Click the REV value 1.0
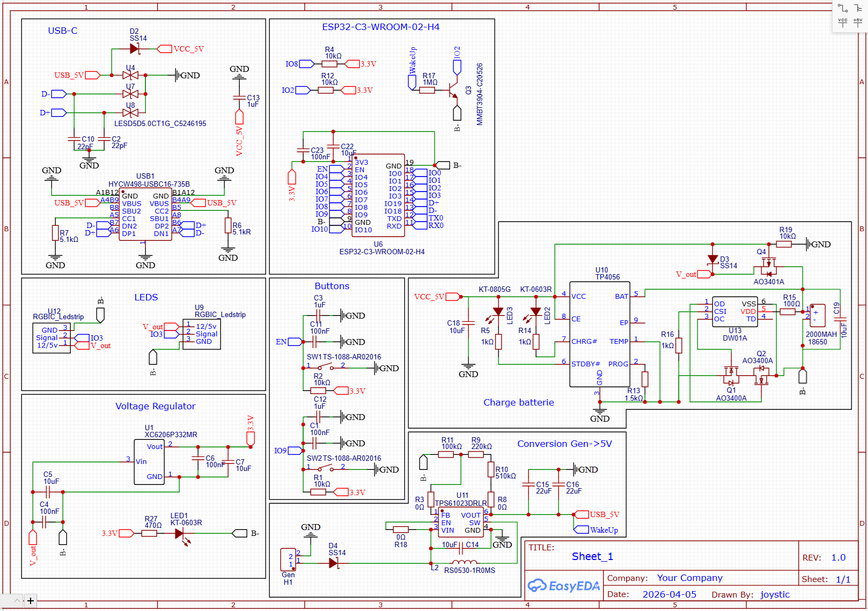868x611 pixels. click(x=838, y=557)
